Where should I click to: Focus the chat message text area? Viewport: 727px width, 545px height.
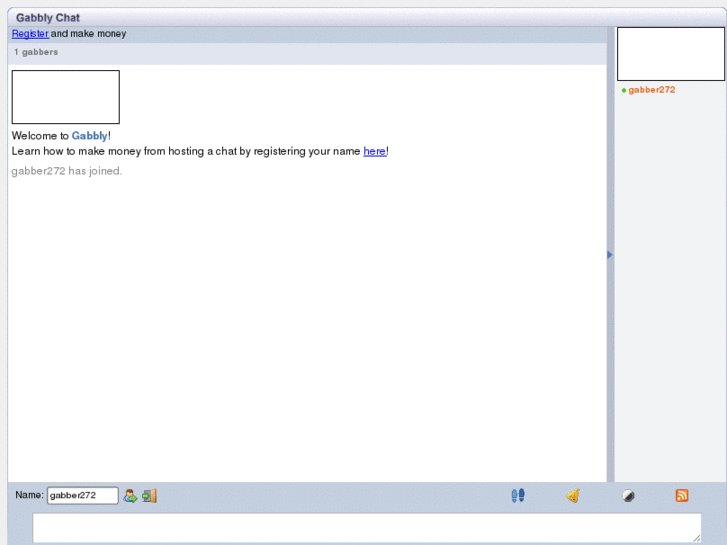(x=367, y=528)
